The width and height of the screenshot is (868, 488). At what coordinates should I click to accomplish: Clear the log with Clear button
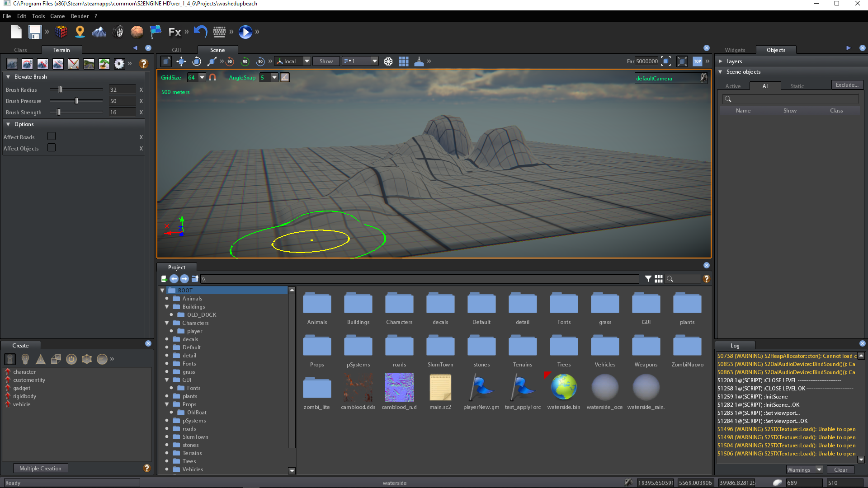point(840,470)
